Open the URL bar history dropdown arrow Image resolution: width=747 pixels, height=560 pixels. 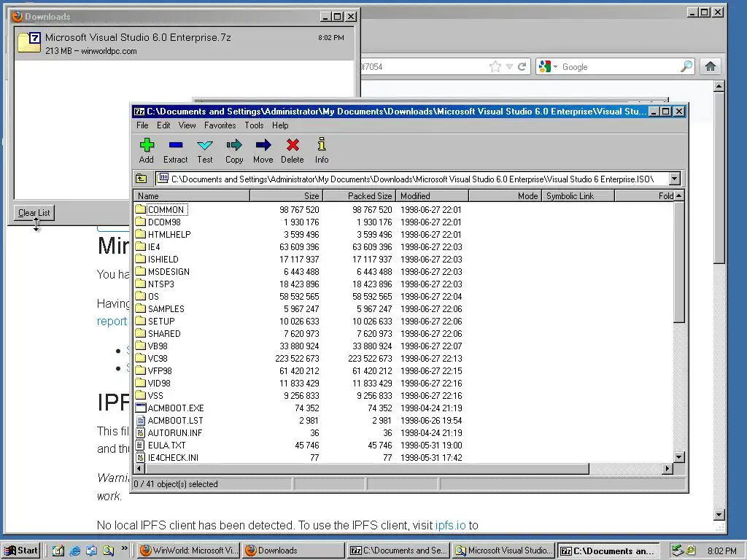pyautogui.click(x=509, y=66)
